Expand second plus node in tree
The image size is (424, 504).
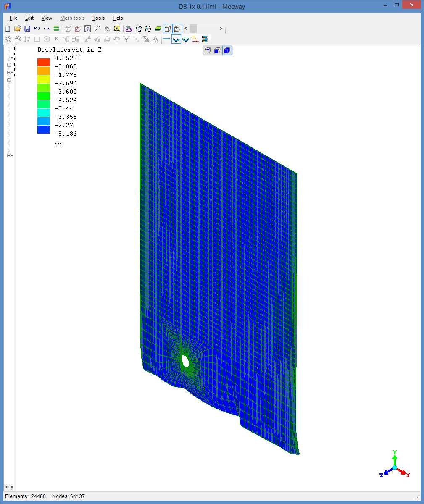[9, 72]
